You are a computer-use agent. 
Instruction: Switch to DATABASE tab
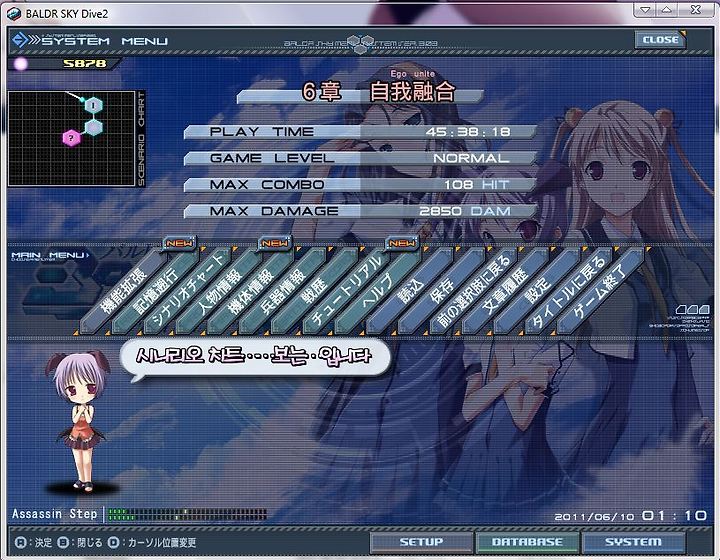[x=527, y=542]
